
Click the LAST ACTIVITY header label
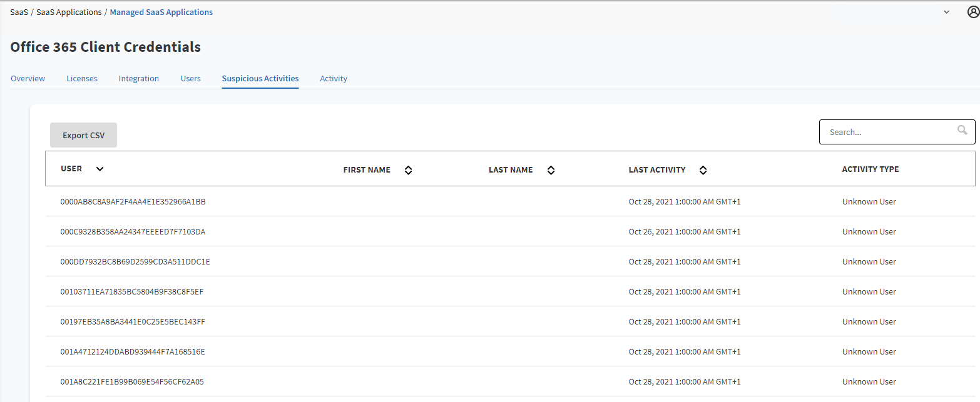click(657, 170)
